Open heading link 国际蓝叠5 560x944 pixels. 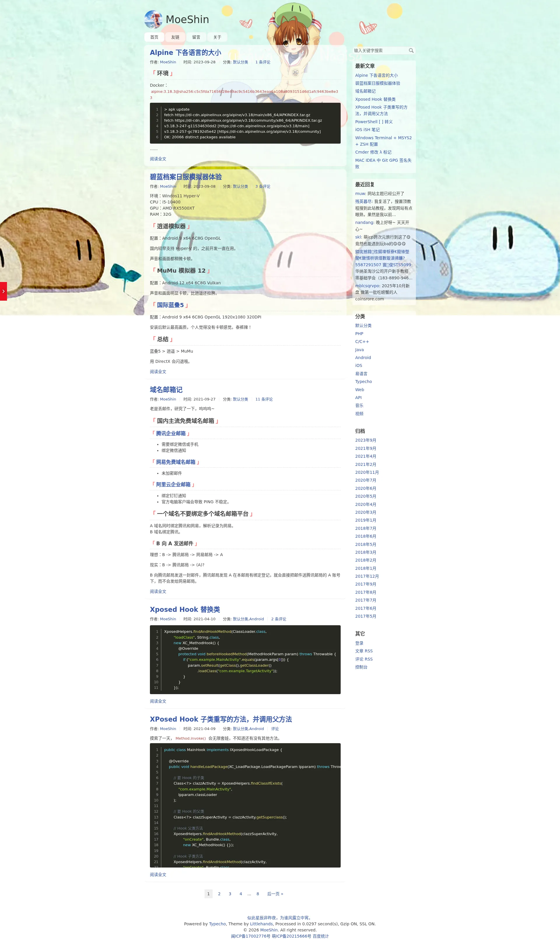tap(170, 305)
